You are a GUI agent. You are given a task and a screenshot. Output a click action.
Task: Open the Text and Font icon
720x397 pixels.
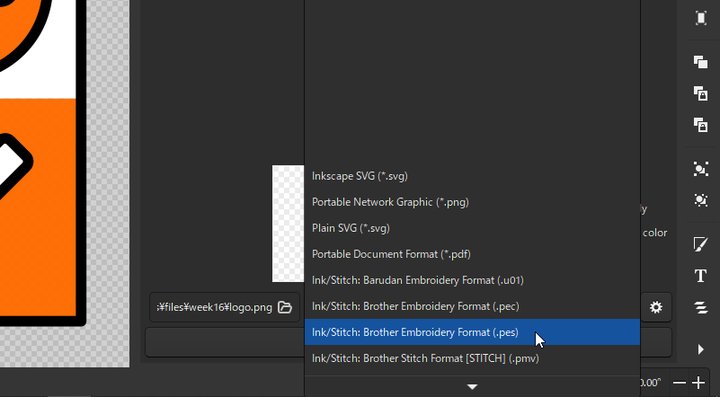click(701, 276)
